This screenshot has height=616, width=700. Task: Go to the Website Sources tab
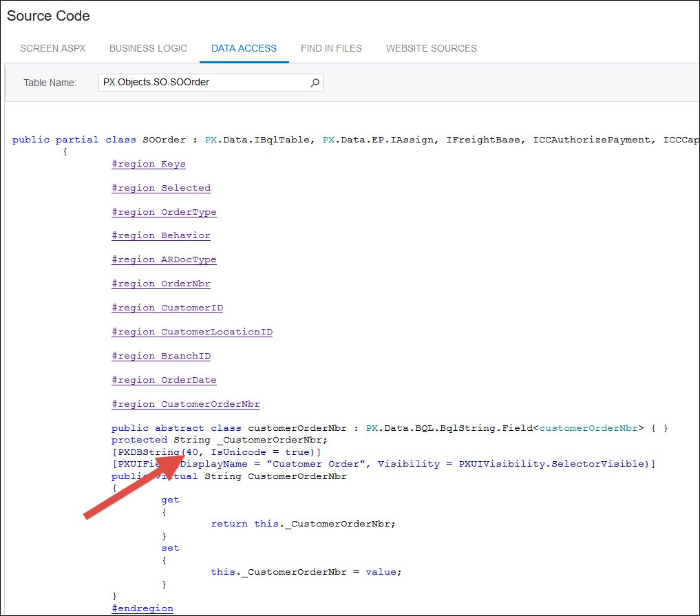[431, 48]
